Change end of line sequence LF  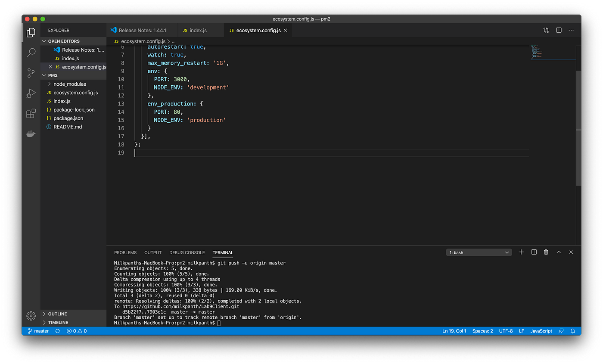click(x=521, y=331)
